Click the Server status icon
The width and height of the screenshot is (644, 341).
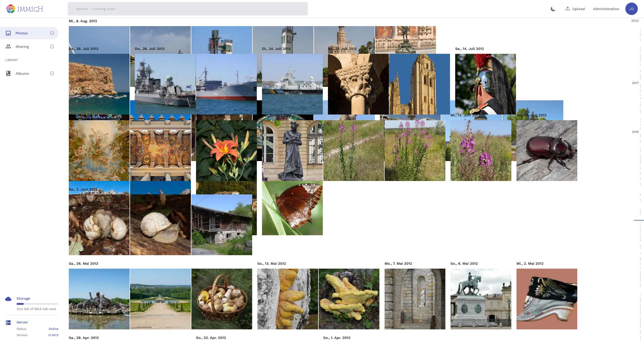[x=8, y=322]
